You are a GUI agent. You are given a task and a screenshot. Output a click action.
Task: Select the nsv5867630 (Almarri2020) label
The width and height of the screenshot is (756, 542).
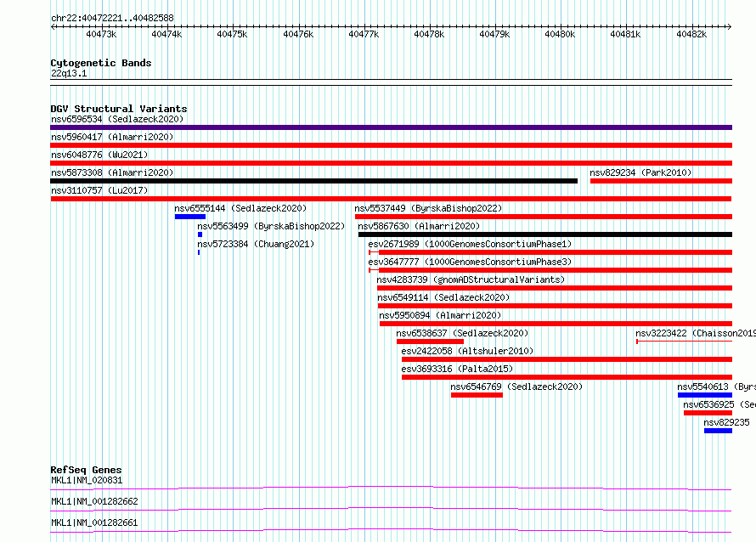(419, 226)
